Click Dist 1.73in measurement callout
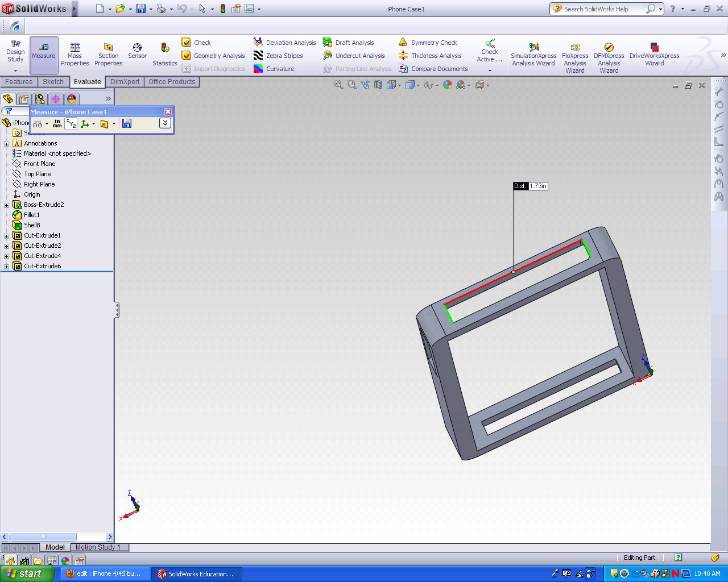The width and height of the screenshot is (728, 582). 531,186
